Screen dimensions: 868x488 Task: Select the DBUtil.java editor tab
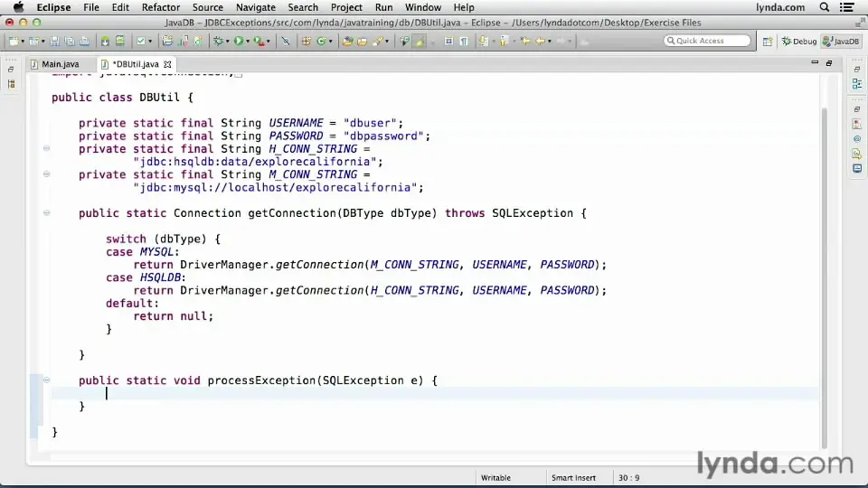[135, 64]
